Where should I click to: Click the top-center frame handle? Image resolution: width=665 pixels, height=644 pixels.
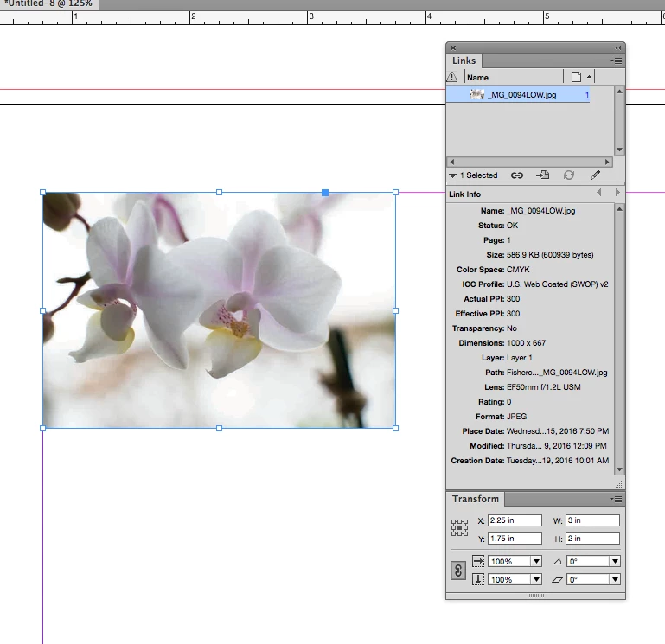coord(220,193)
